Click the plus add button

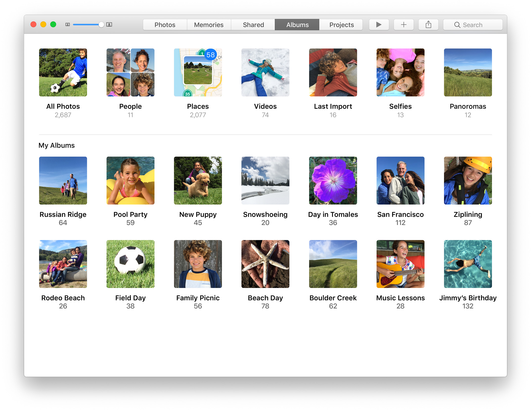tap(403, 25)
